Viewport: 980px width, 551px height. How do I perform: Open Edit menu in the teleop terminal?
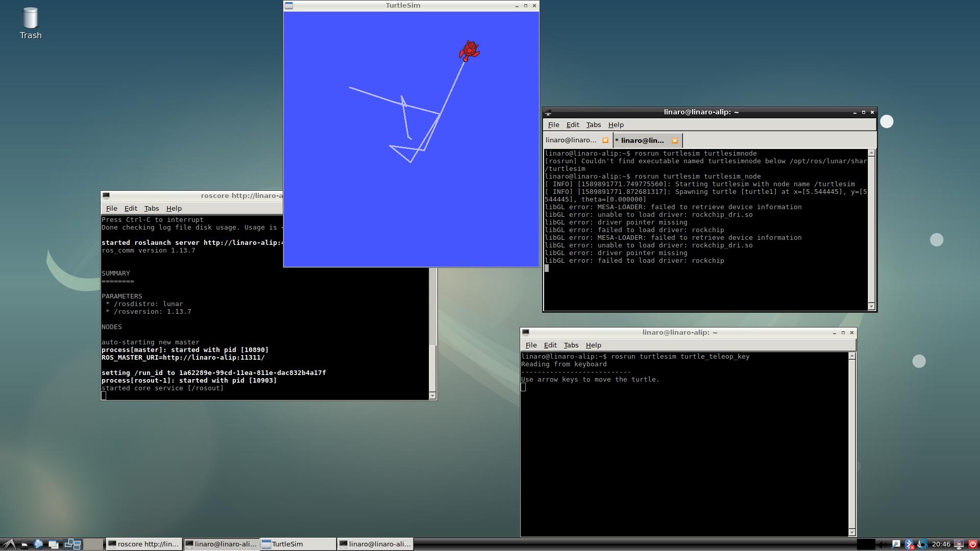pyautogui.click(x=550, y=345)
